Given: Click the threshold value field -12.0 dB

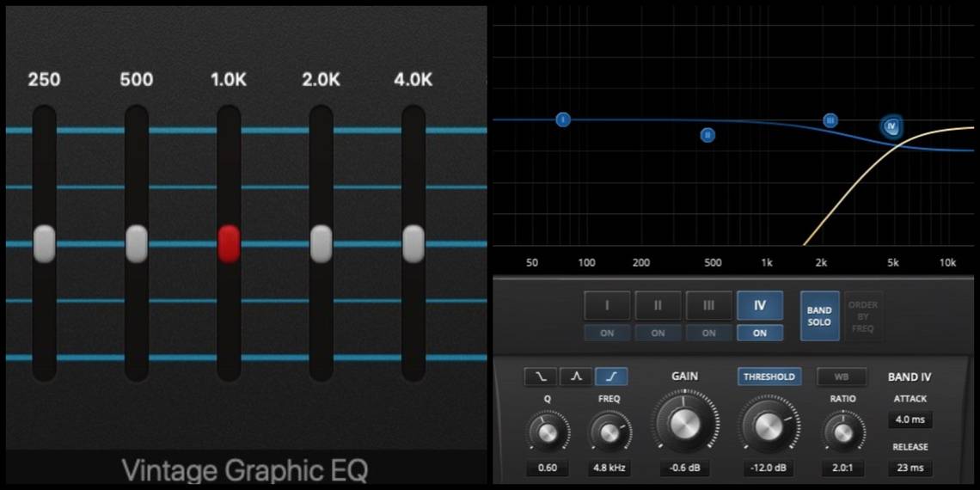Looking at the screenshot, I should (x=769, y=469).
